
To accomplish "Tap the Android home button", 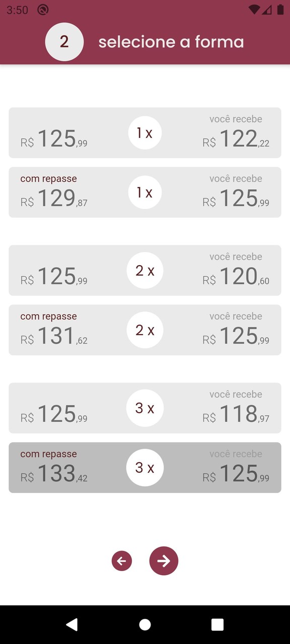I will [145, 624].
